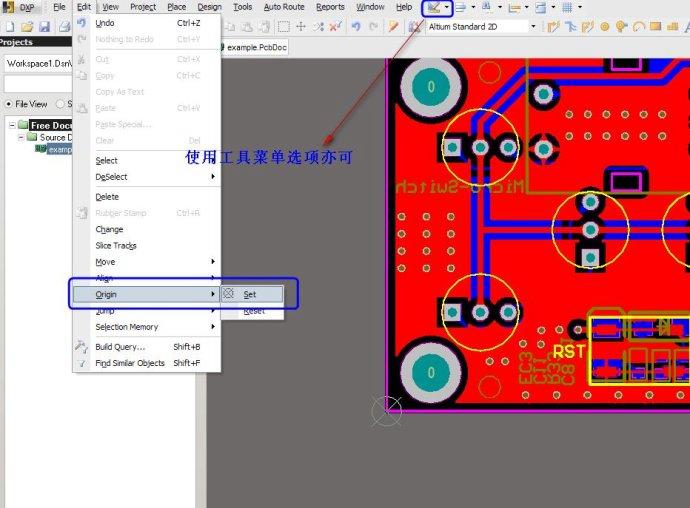
Task: Click the place room icon
Action: point(541,7)
